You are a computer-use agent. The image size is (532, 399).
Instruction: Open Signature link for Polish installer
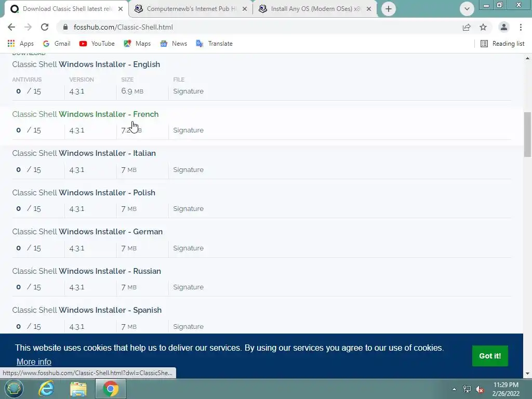coord(188,209)
